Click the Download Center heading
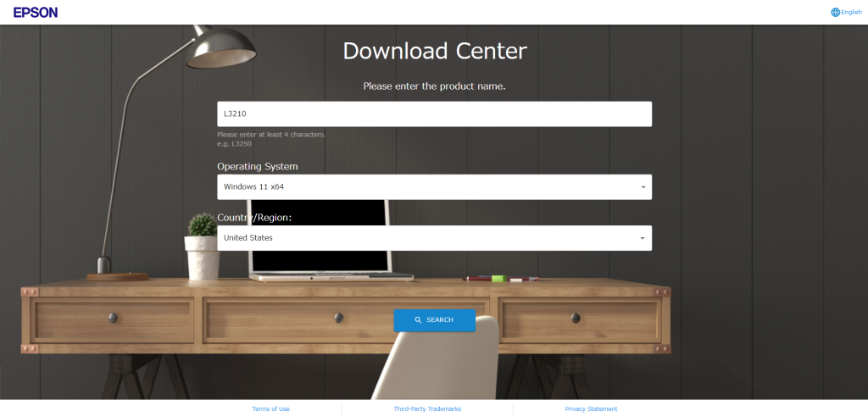Screen dimensions: 868x416 click(435, 51)
